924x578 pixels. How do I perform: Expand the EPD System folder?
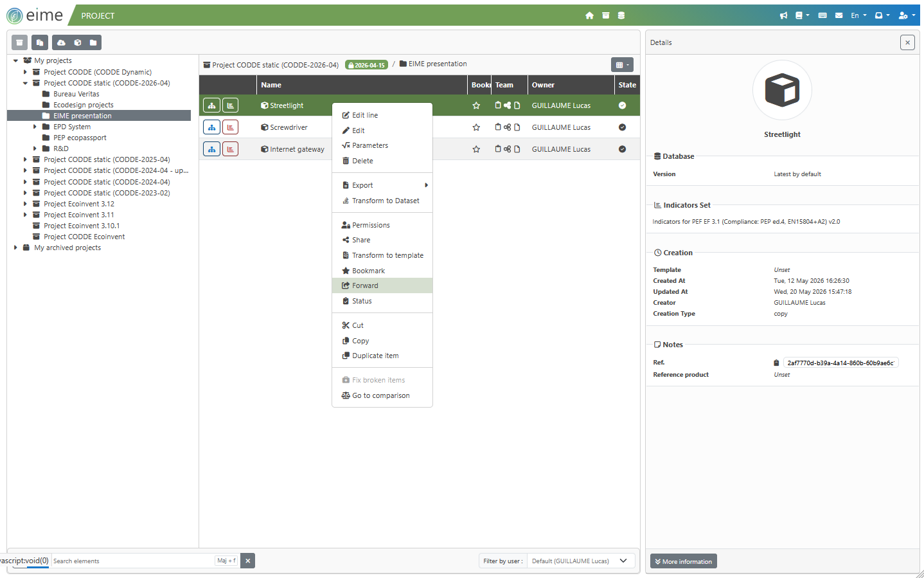click(x=35, y=127)
